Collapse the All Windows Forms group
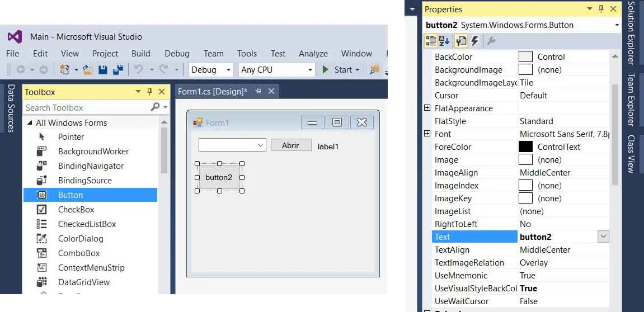644x312 pixels. click(x=30, y=123)
